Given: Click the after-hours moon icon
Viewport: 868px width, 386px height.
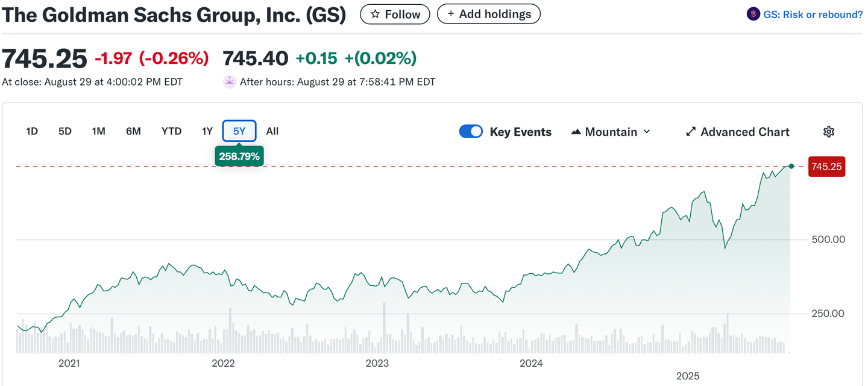Looking at the screenshot, I should coord(229,82).
